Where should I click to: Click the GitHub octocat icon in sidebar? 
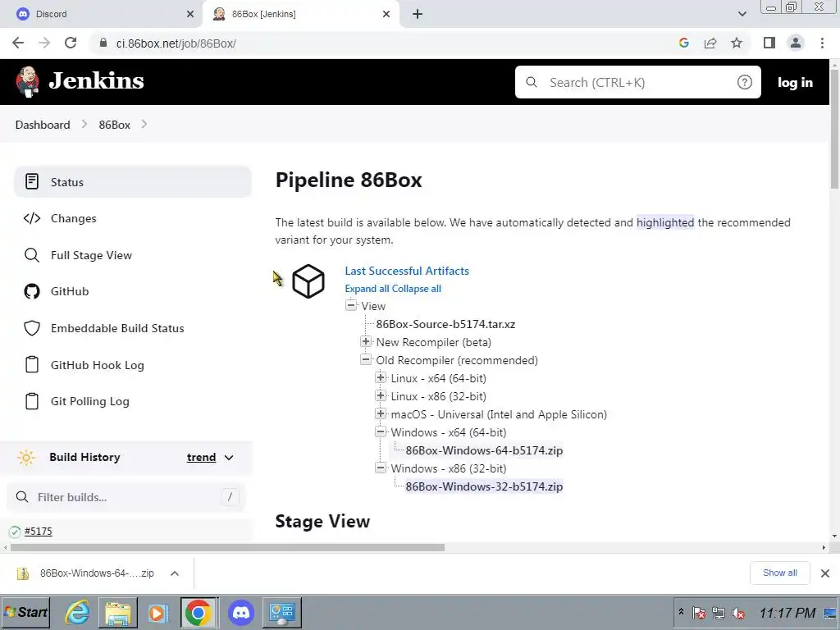point(32,291)
